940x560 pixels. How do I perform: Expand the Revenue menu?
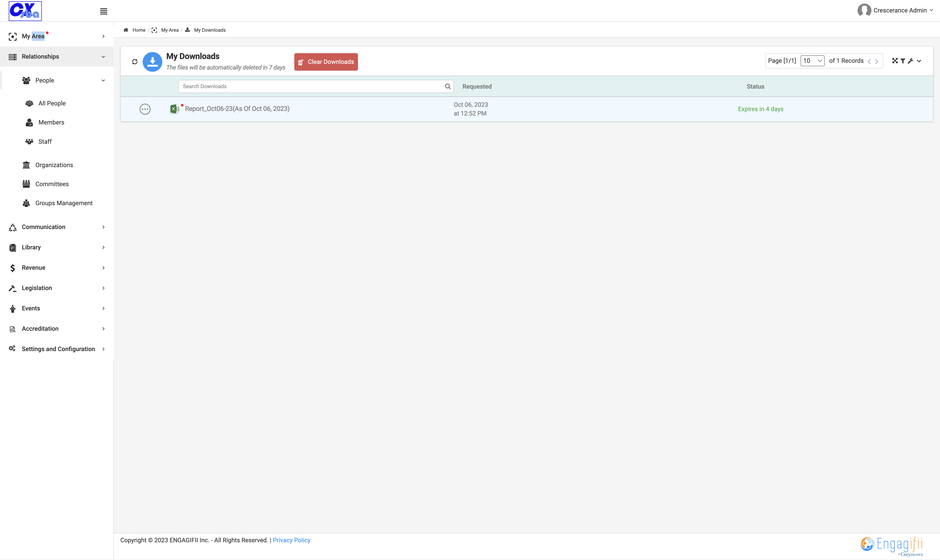[x=57, y=268]
